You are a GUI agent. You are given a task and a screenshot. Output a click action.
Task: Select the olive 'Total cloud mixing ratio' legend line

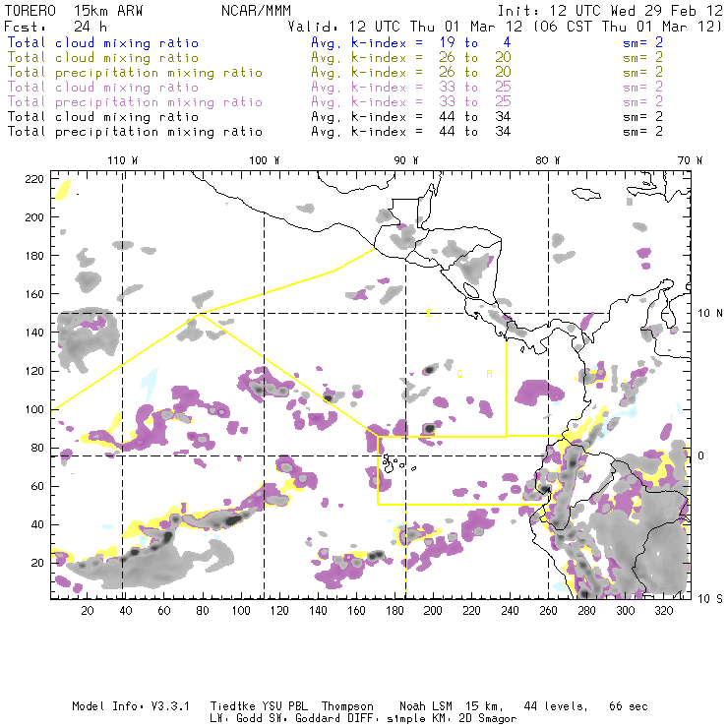102,58
